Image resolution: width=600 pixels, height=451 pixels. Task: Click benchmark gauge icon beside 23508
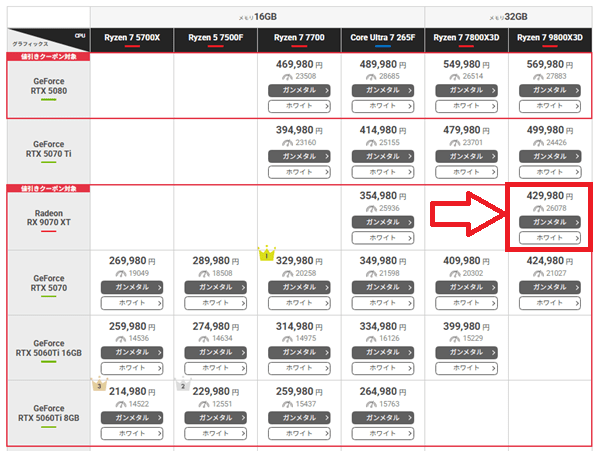click(x=287, y=77)
